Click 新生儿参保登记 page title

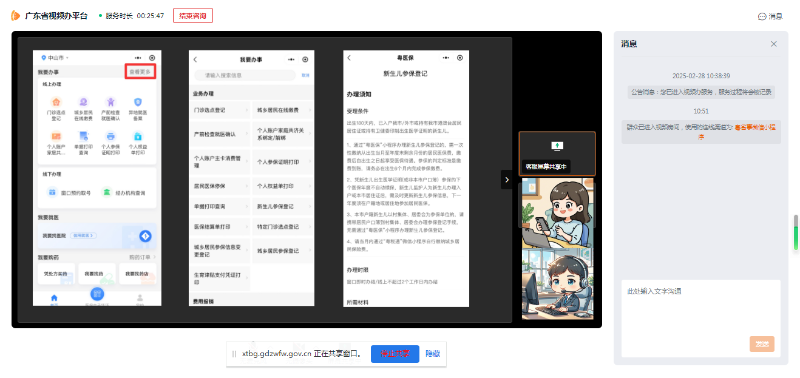tap(406, 74)
